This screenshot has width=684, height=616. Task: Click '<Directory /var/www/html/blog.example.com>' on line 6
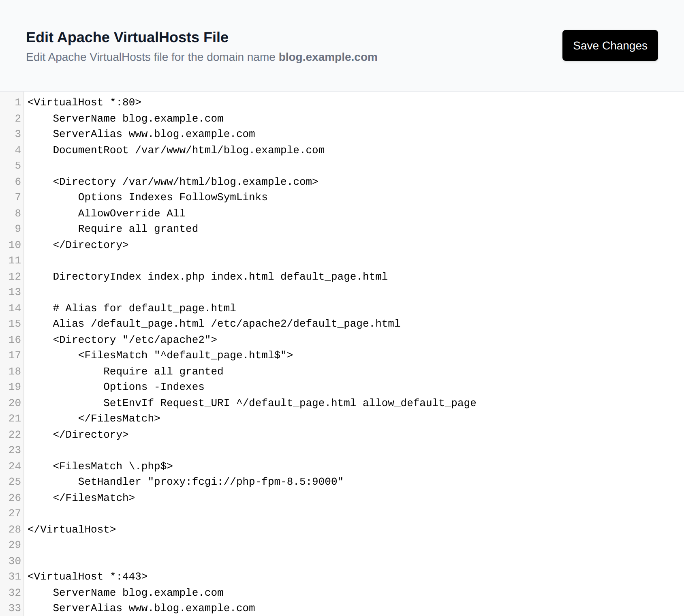coord(186,182)
